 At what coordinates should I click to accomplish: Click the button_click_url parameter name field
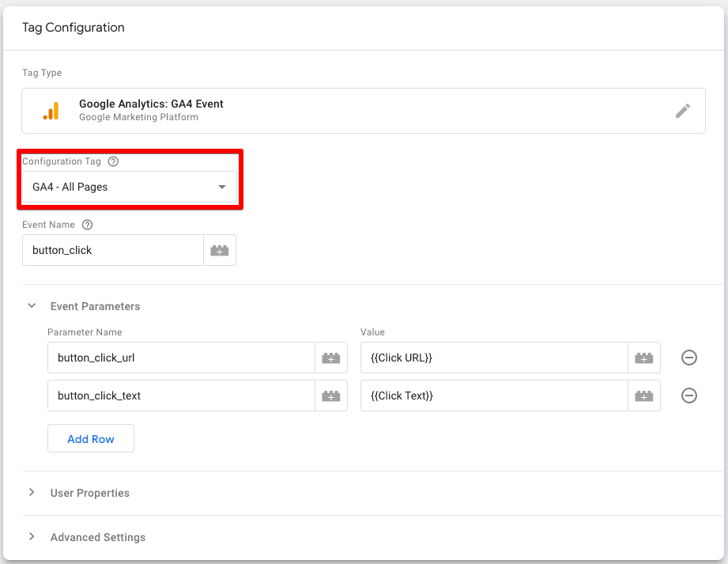click(x=174, y=358)
